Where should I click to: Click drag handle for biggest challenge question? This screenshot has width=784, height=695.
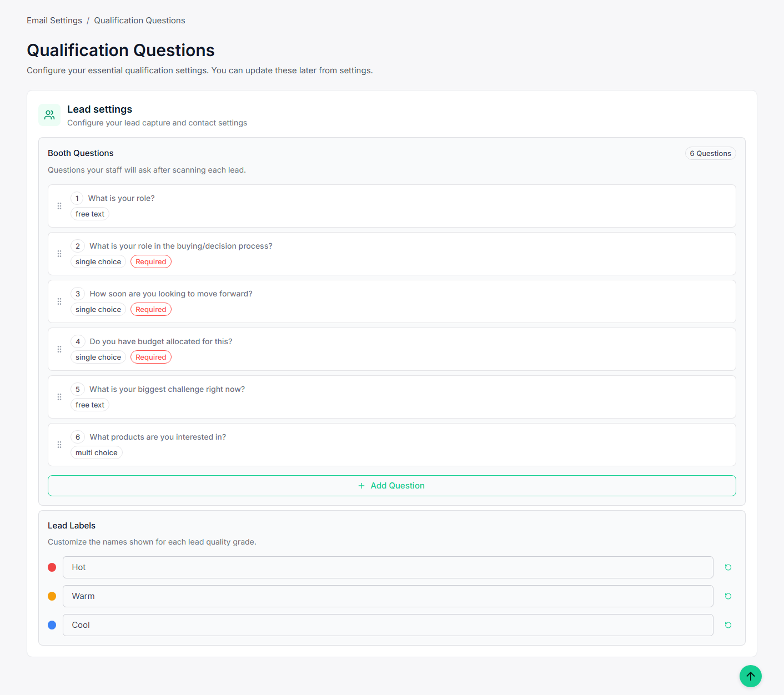(x=59, y=397)
